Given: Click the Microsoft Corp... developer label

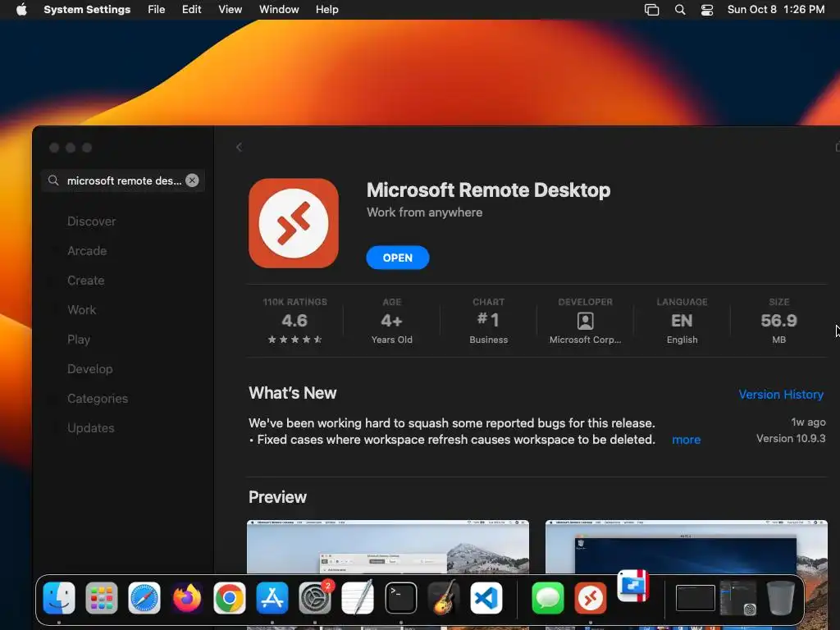Looking at the screenshot, I should pyautogui.click(x=585, y=340).
